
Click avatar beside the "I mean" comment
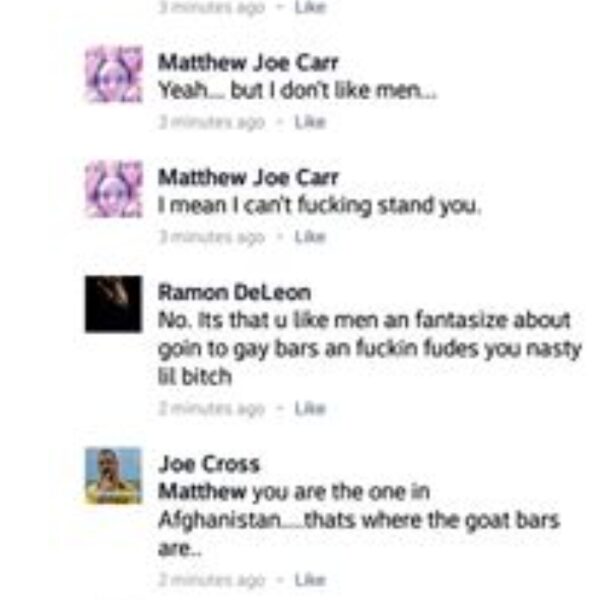coord(113,189)
